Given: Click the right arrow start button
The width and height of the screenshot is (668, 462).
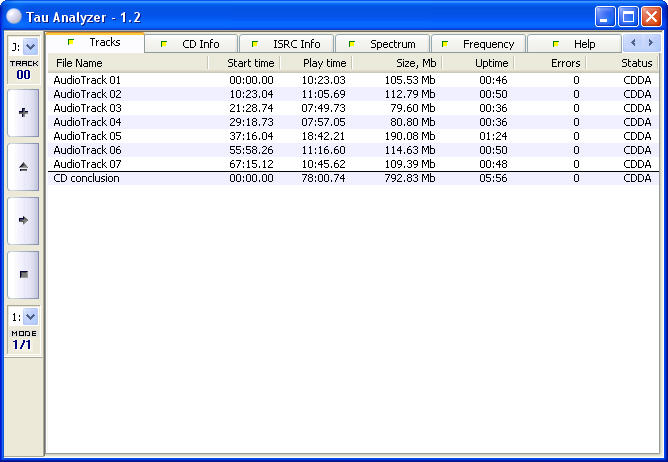Looking at the screenshot, I should [x=23, y=220].
